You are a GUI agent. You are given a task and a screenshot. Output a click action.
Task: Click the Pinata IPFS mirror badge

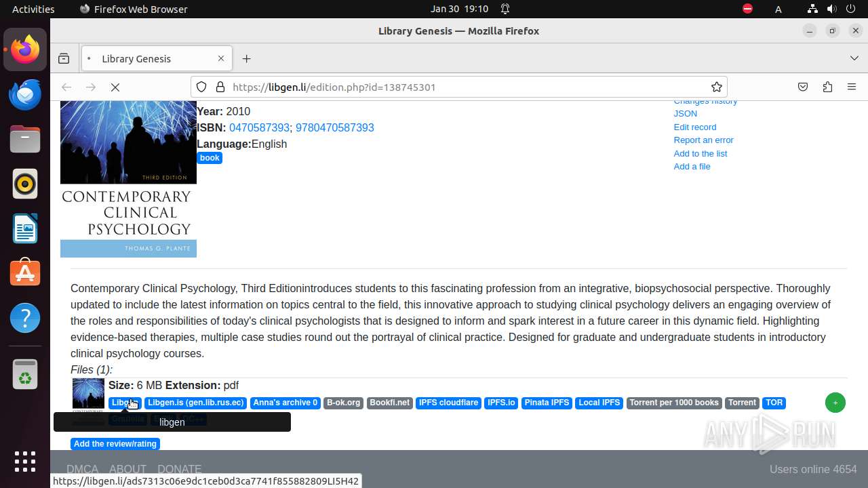(547, 403)
